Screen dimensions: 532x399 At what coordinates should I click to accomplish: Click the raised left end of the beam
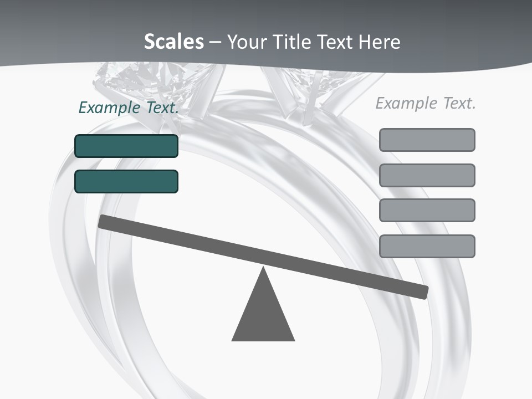click(105, 222)
